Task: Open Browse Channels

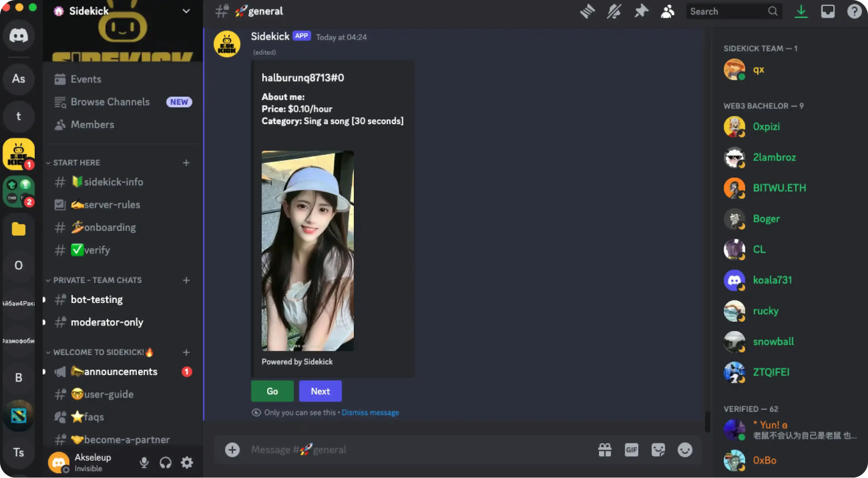Action: point(110,102)
